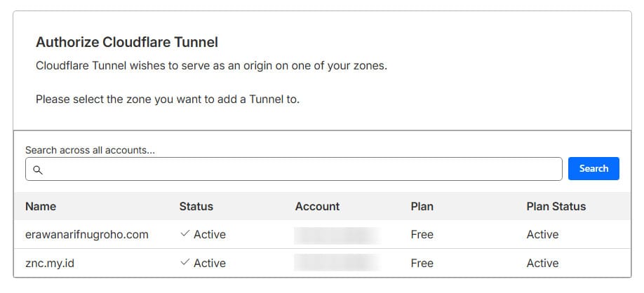Click the Name column header
The width and height of the screenshot is (644, 293).
click(41, 206)
